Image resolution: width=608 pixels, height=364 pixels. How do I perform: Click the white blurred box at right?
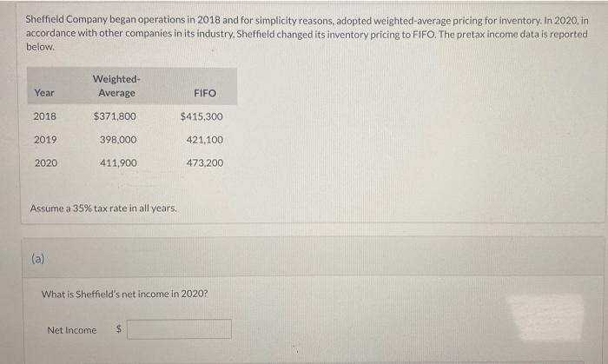pyautogui.click(x=547, y=317)
